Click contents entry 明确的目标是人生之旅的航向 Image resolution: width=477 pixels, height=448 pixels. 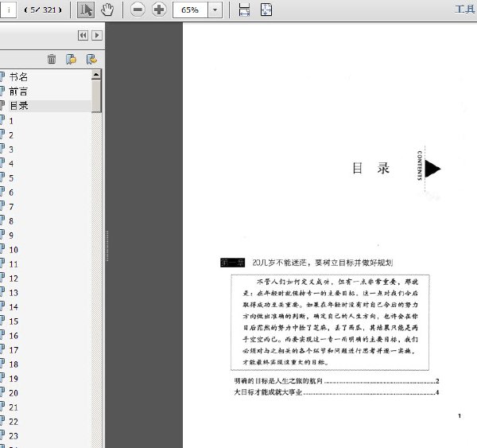pyautogui.click(x=278, y=380)
